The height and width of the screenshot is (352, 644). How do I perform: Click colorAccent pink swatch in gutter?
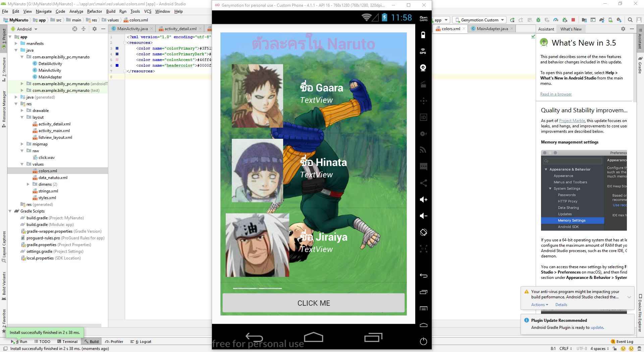tap(117, 60)
